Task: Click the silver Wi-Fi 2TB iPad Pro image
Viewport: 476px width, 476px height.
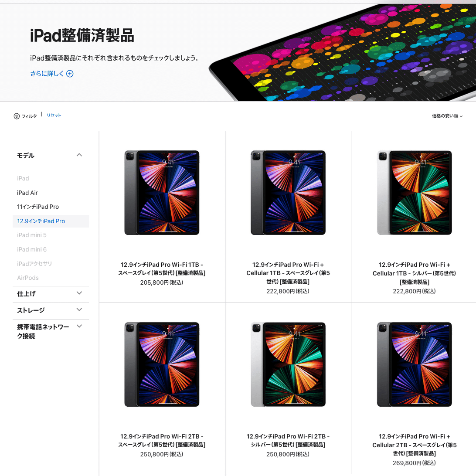Action: point(288,364)
